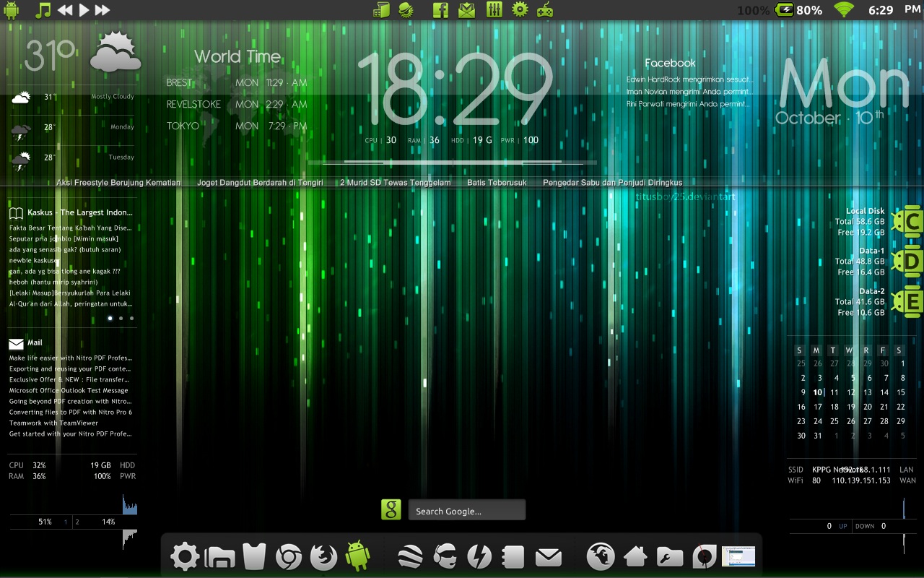This screenshot has width=924, height=578.
Task: Open the mixer sliders icon in top bar
Action: [x=494, y=9]
